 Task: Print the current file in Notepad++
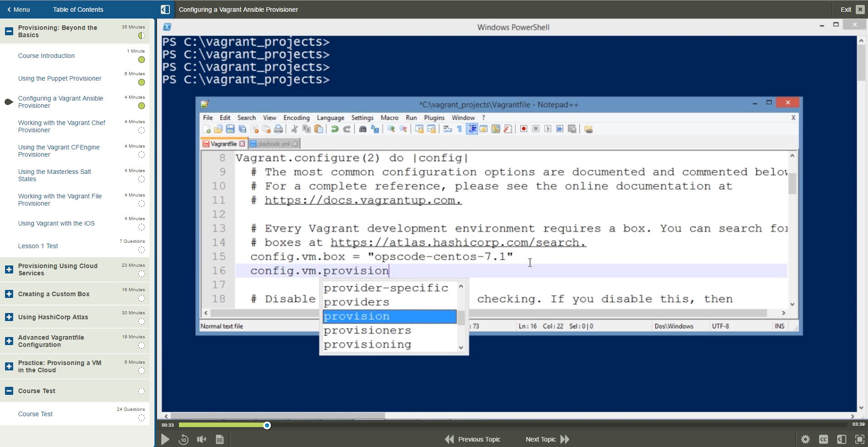tap(278, 129)
